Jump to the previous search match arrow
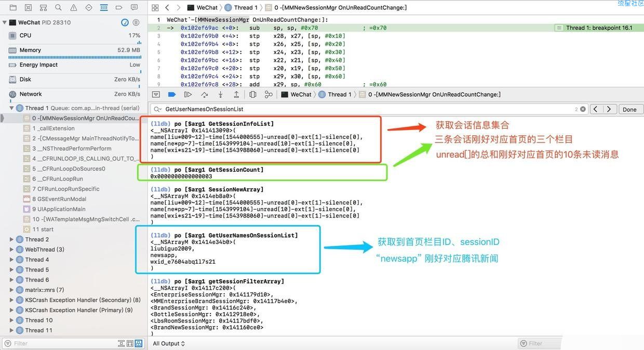This screenshot has width=644, height=350. (x=597, y=109)
